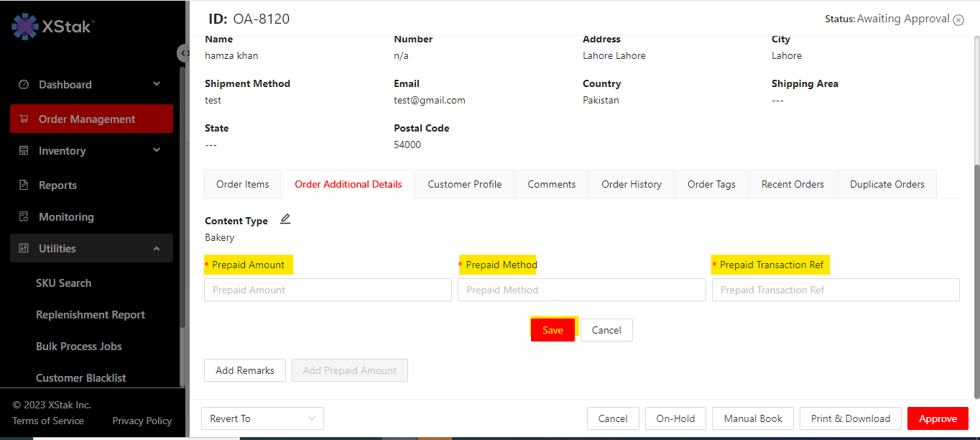Expand the Dashboard menu chevron
Image resolution: width=980 pixels, height=440 pixels.
[157, 84]
